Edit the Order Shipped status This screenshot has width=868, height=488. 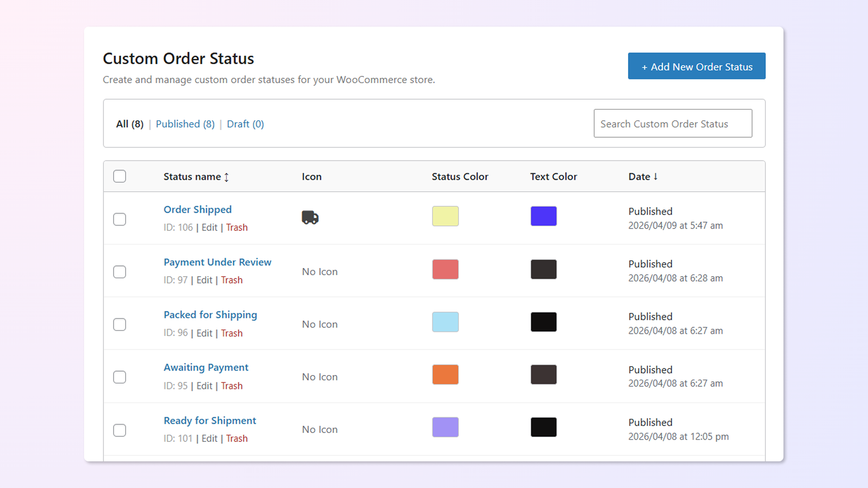(209, 227)
